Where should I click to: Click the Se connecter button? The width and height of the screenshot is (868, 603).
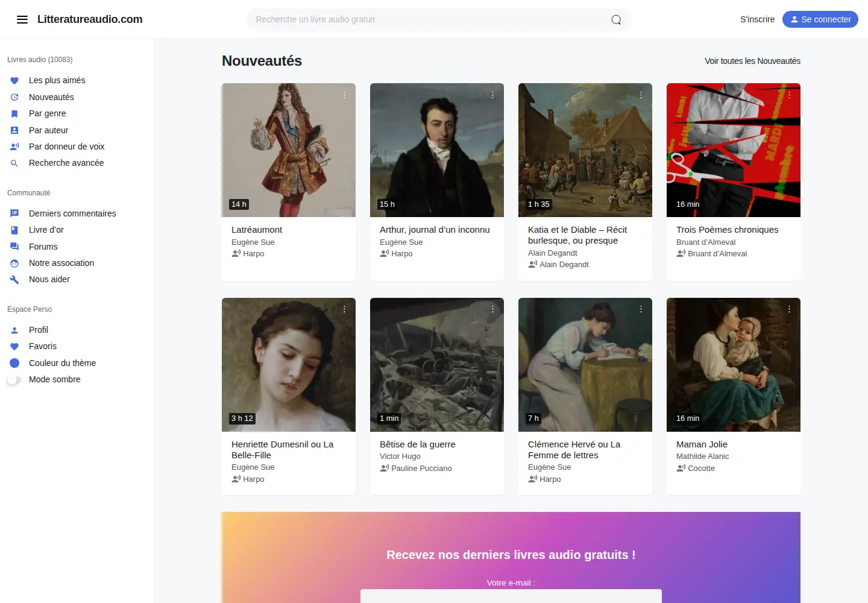click(x=820, y=19)
